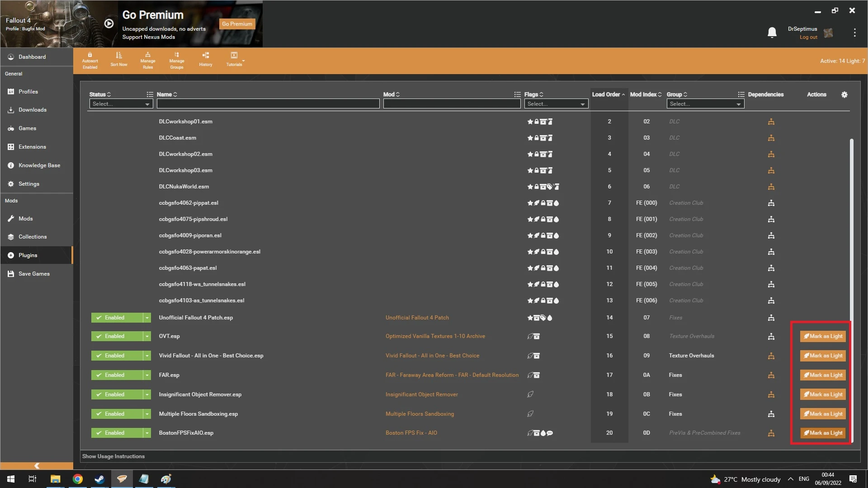This screenshot has width=868, height=488.
Task: Toggle enabled state for FAR.esp
Action: coord(116,375)
